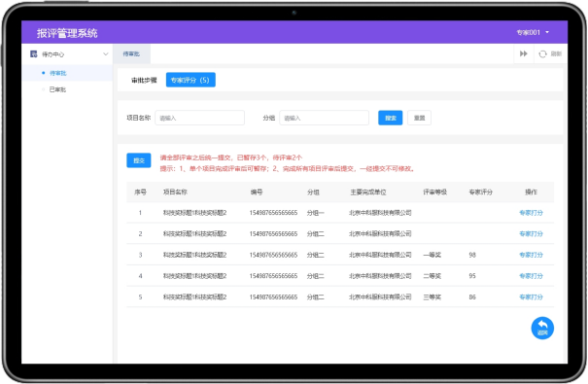Click the refresh icon in top bar
The height and width of the screenshot is (384, 588).
coord(542,54)
